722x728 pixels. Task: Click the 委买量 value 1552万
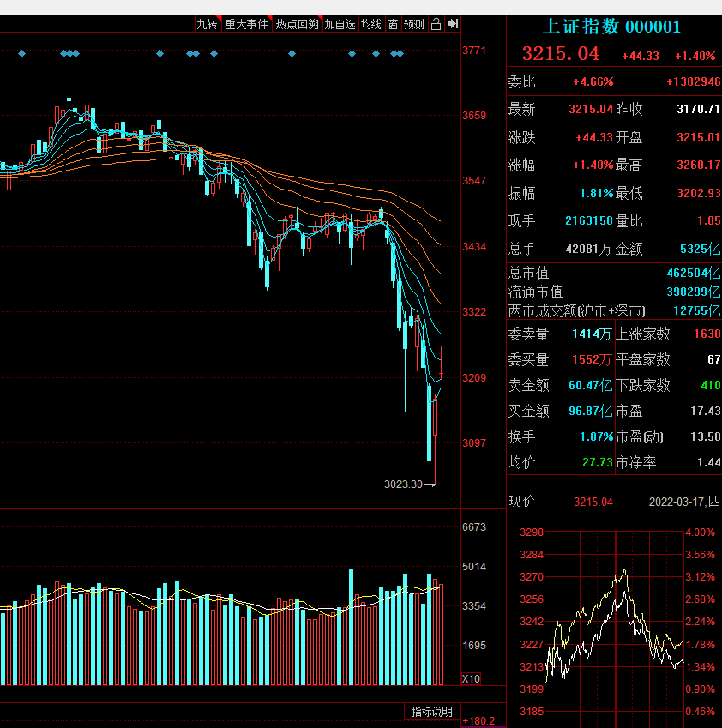click(x=592, y=360)
